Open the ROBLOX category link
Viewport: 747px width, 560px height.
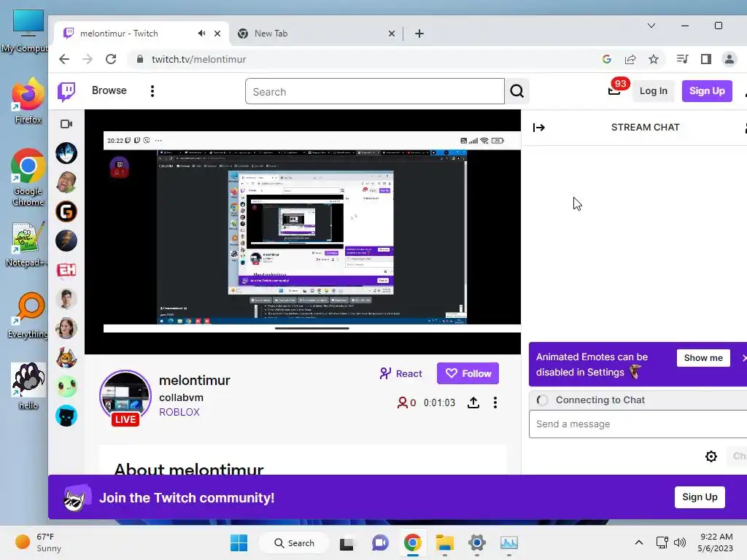pyautogui.click(x=179, y=412)
